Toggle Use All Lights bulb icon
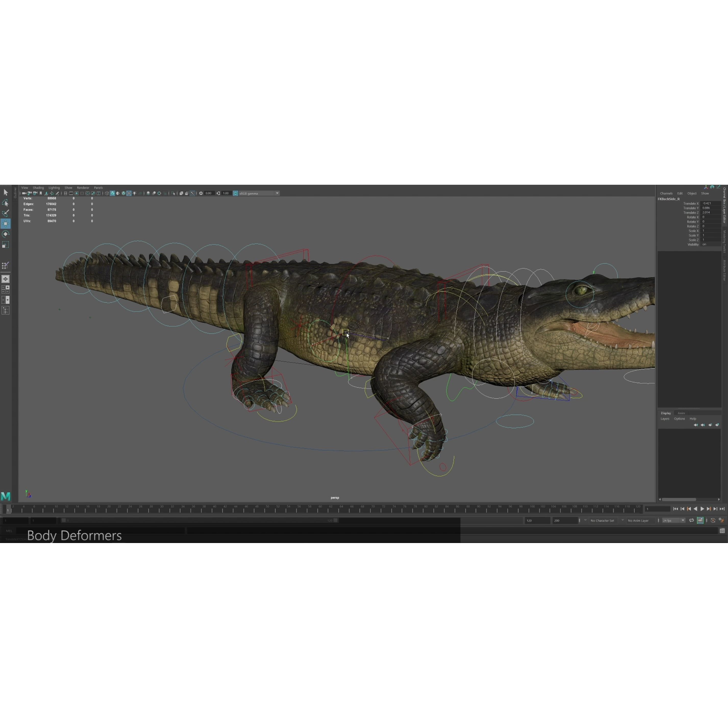 tap(134, 193)
